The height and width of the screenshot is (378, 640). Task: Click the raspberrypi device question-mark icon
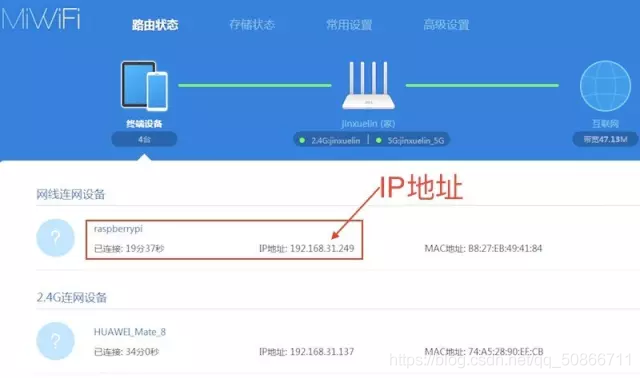[56, 238]
